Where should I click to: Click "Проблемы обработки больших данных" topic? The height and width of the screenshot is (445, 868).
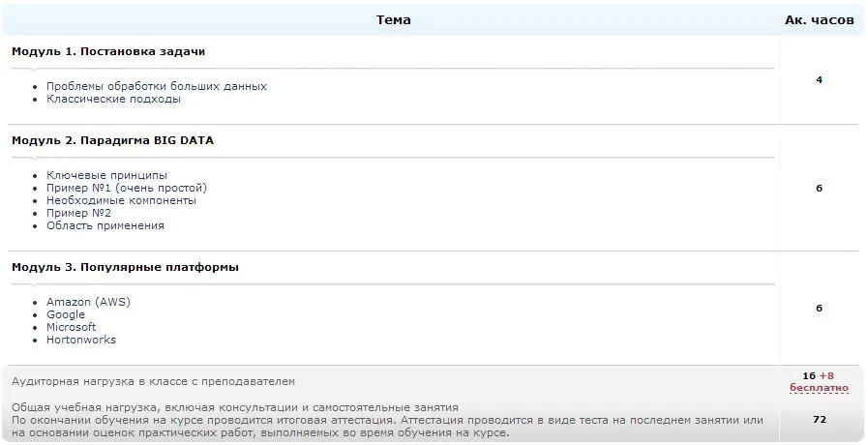(x=157, y=86)
